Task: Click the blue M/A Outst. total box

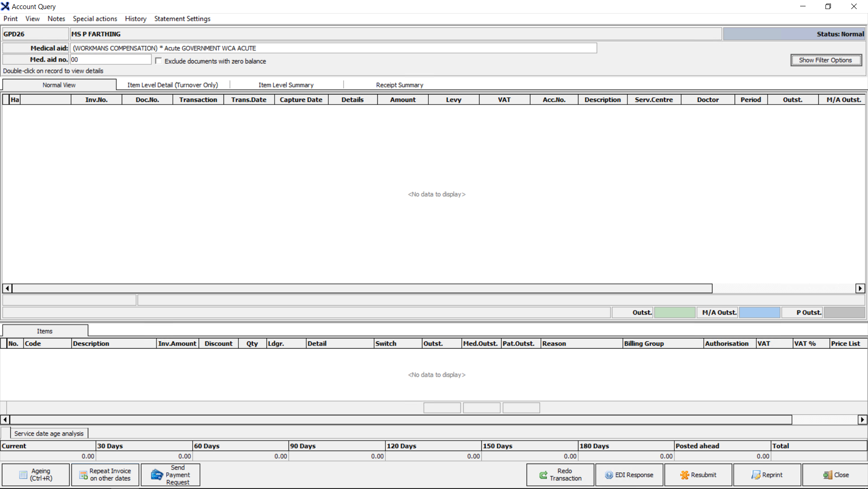Action: click(x=759, y=312)
